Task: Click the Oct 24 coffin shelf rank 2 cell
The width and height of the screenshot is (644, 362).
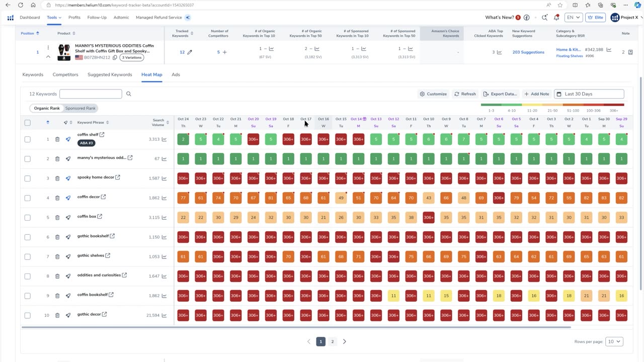Action: pyautogui.click(x=183, y=139)
